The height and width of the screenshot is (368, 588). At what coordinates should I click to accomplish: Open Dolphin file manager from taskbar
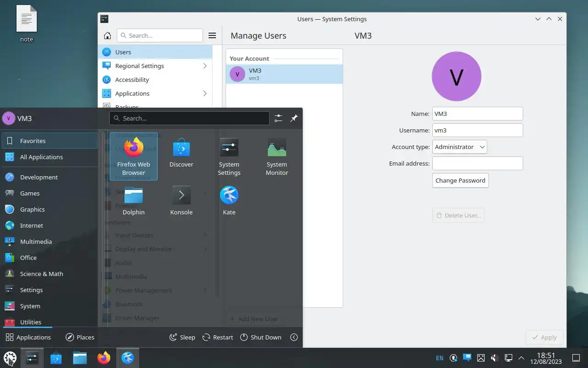80,357
